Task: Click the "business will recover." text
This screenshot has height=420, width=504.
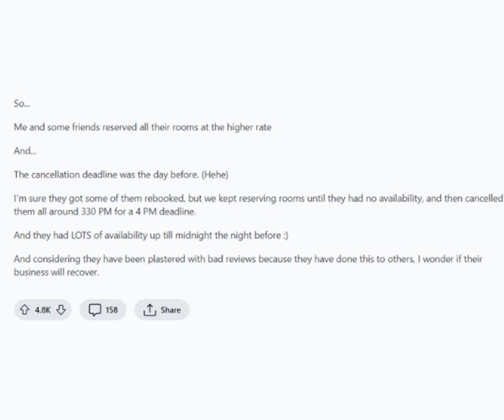Action: click(x=56, y=272)
